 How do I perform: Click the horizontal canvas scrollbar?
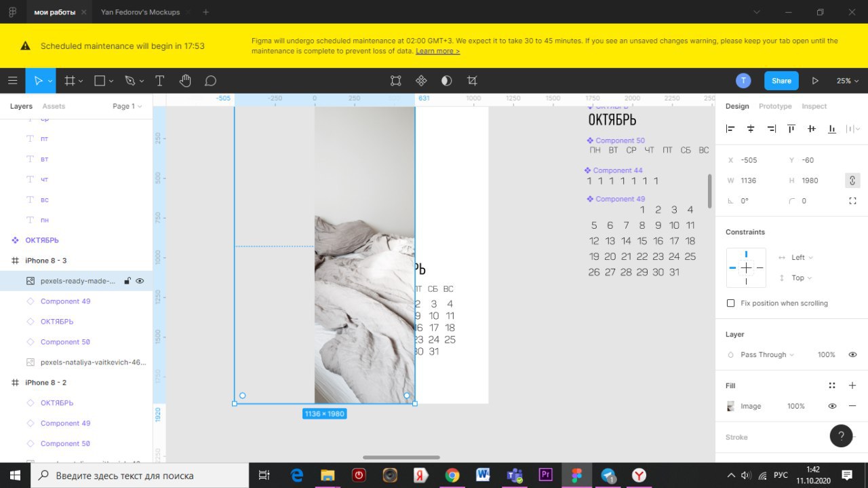[401, 457]
